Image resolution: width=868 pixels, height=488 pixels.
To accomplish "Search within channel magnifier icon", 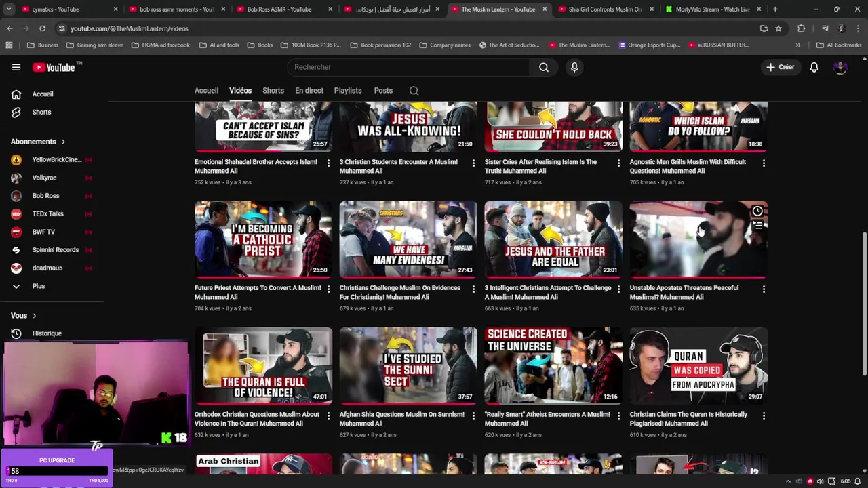I will point(414,91).
